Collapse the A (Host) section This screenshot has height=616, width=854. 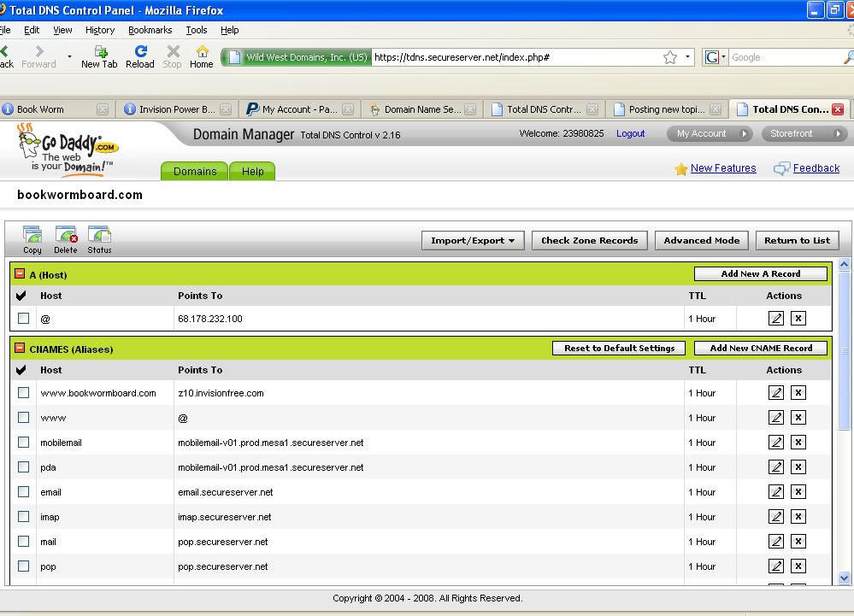[x=20, y=274]
